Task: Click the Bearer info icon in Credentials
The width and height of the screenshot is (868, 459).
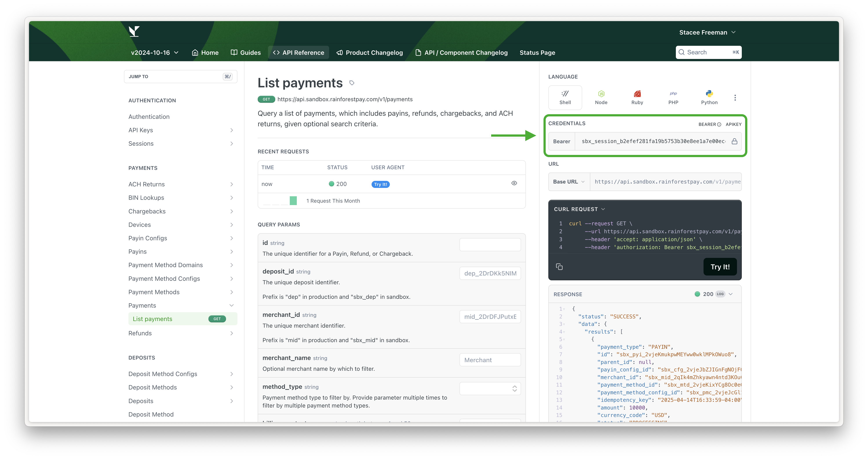Action: click(719, 125)
